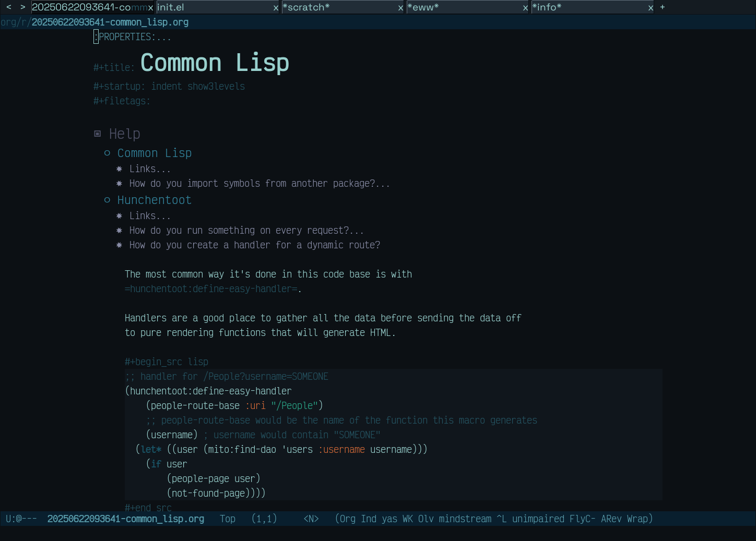Click the (hunchentoot:define-easy-handler code line
The height and width of the screenshot is (541, 756).
(x=208, y=391)
